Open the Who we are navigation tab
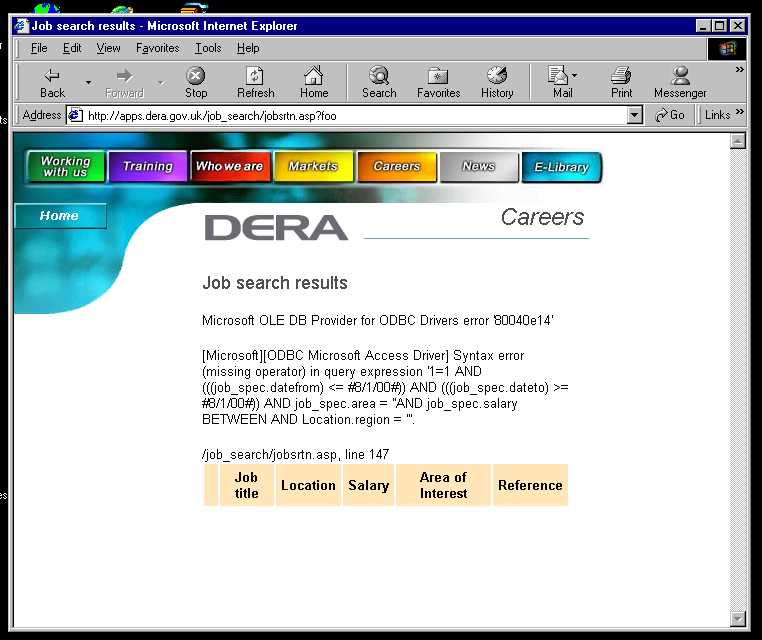The height and width of the screenshot is (640, 762). tap(229, 167)
